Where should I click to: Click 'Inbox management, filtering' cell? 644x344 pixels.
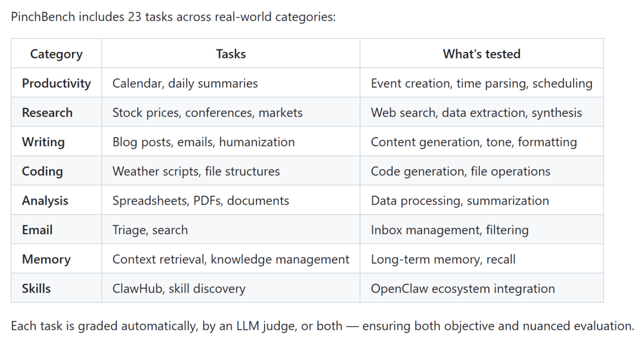(x=450, y=230)
